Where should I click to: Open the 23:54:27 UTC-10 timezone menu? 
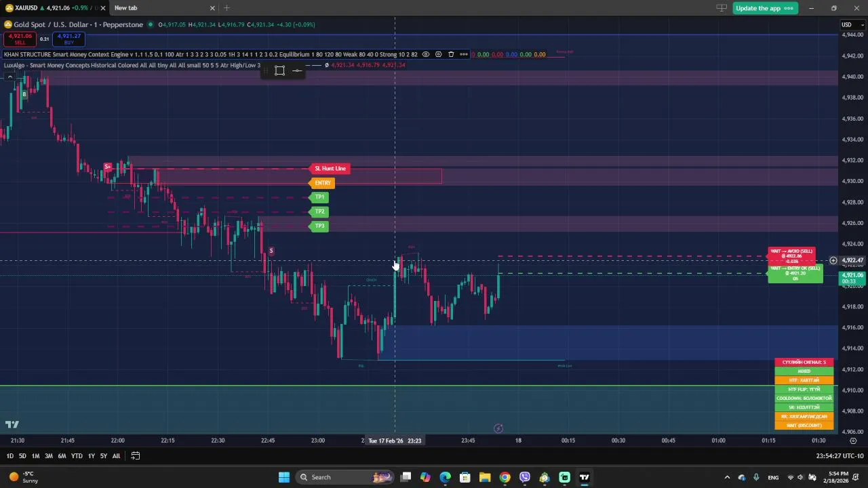[840, 456]
